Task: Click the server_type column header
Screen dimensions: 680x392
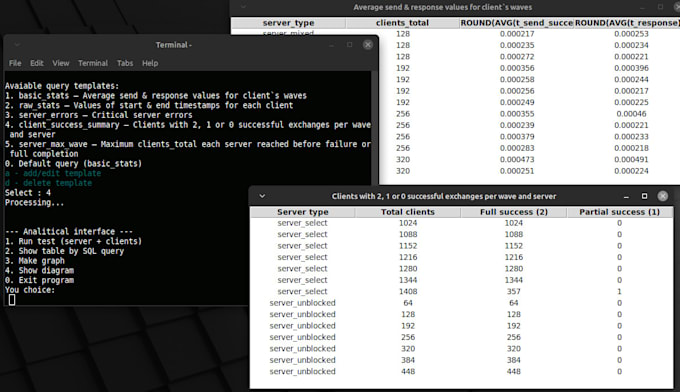Action: coord(288,23)
